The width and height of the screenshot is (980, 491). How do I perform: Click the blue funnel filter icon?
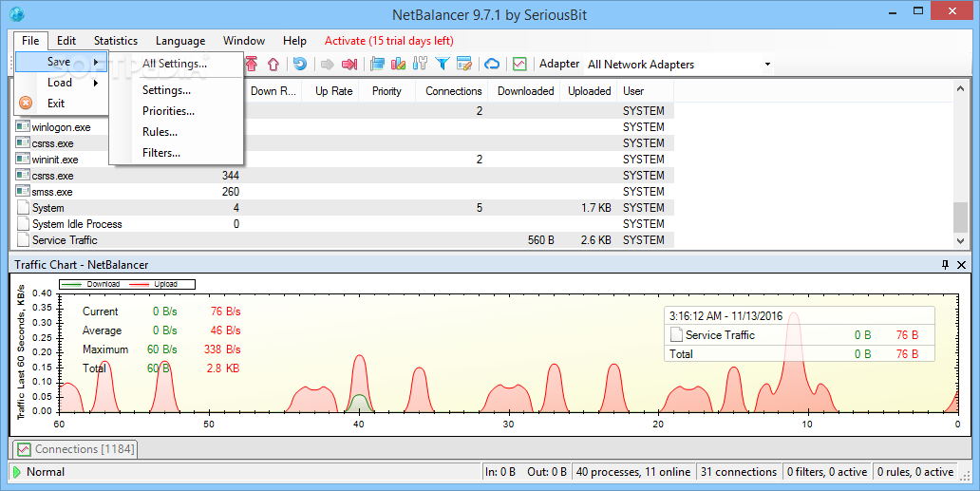coord(443,64)
